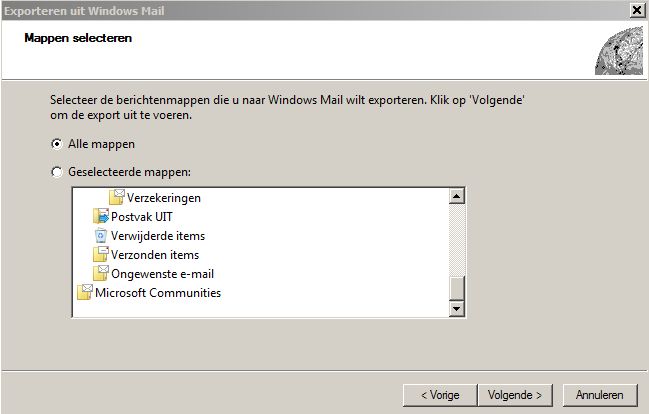
Task: Click the Verwijderde items recycle icon
Action: tap(100, 235)
